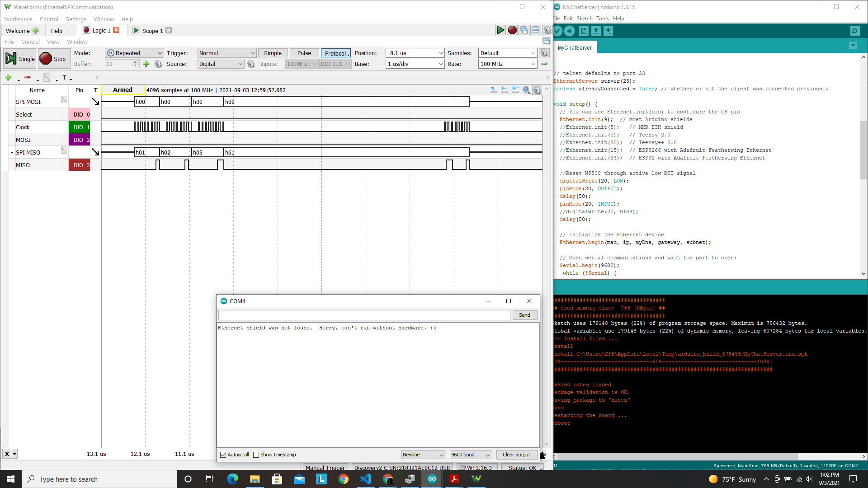The height and width of the screenshot is (488, 868).
Task: Open a sketch with Arduino up-arrow icon
Action: coord(596,31)
